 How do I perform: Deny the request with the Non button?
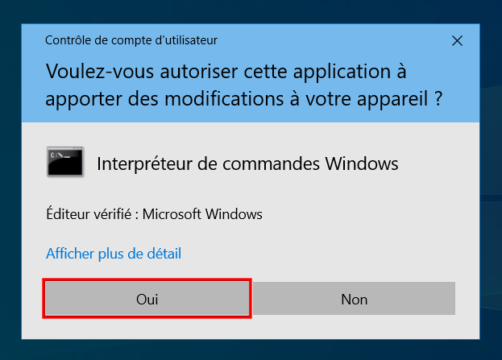(x=354, y=299)
